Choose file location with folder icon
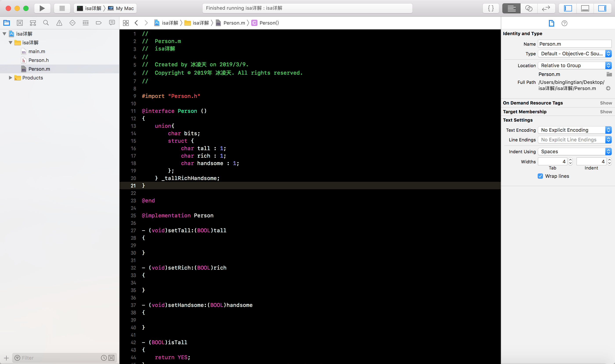The image size is (615, 364). pos(609,74)
